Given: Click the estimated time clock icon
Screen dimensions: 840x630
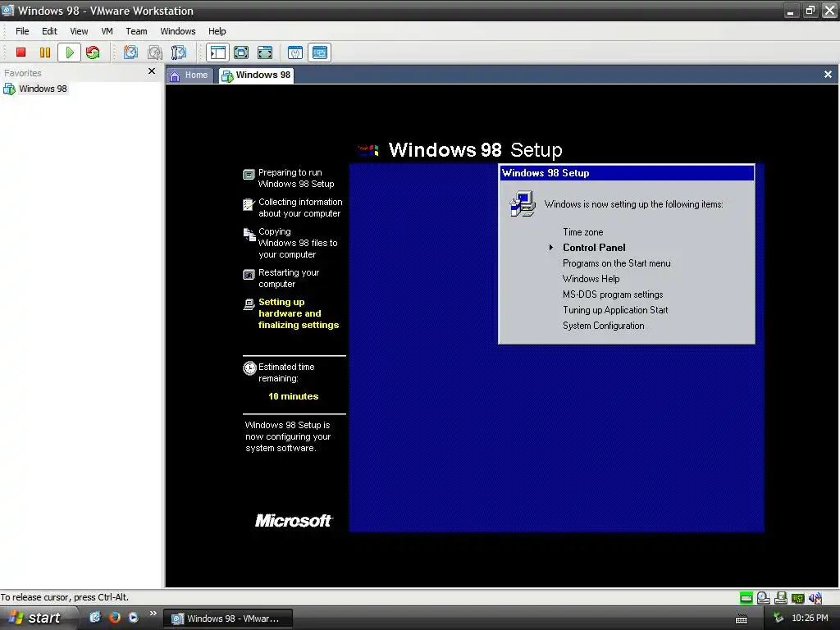Looking at the screenshot, I should [x=249, y=368].
